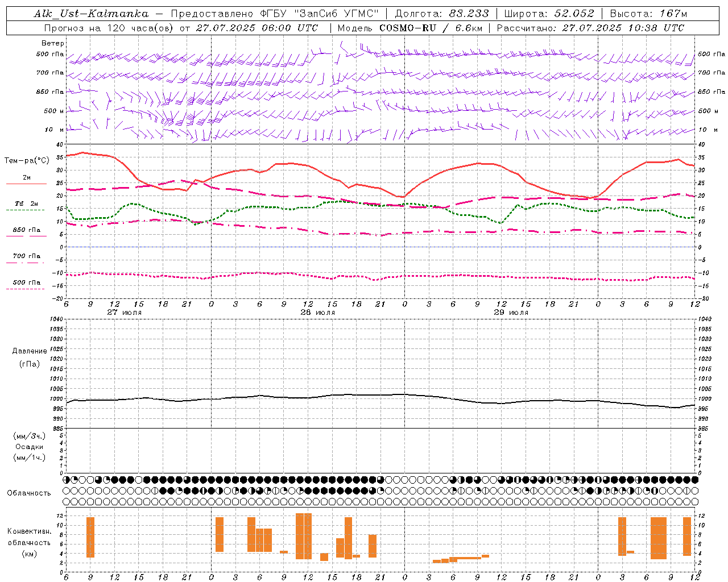Click the Конвективн. label
Image resolution: width=728 pixels, height=582 pixels.
(x=30, y=531)
